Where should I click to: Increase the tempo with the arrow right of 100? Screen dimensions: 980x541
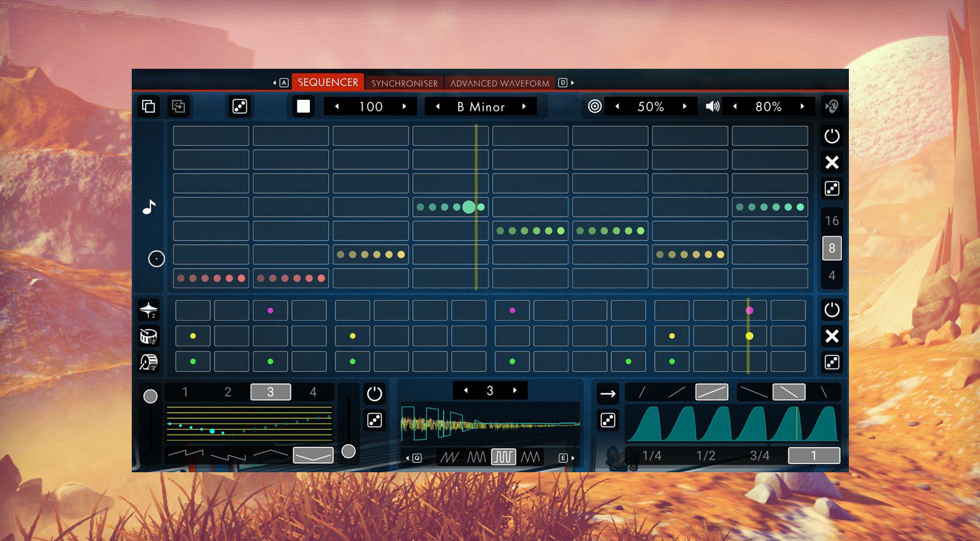coord(404,106)
